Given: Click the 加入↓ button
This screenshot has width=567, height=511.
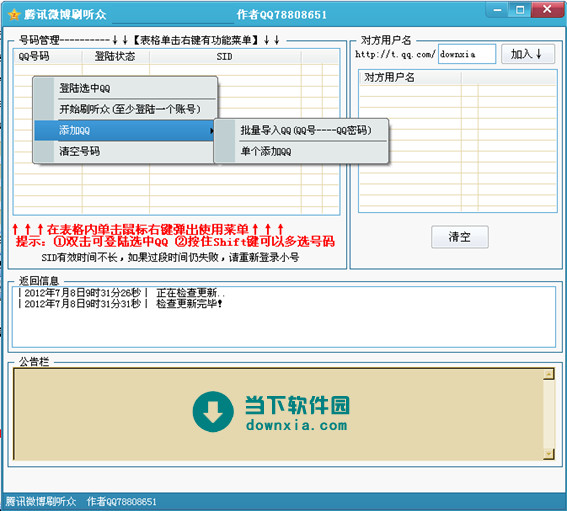Looking at the screenshot, I should [x=528, y=54].
